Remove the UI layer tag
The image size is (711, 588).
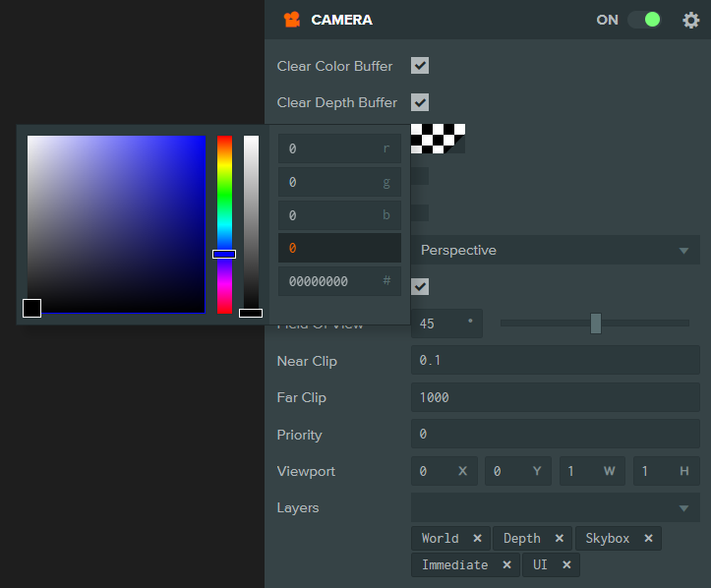point(566,564)
